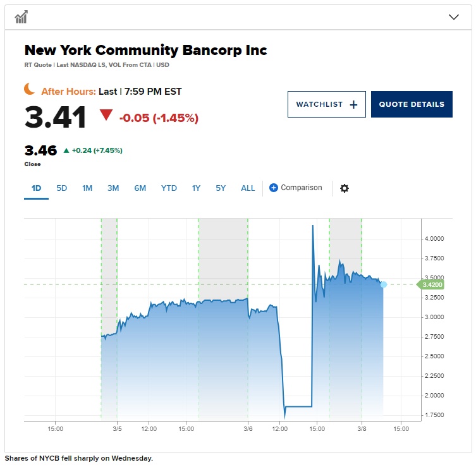Click the red down-triangle change indicator
The height and width of the screenshot is (467, 476).
click(x=106, y=115)
